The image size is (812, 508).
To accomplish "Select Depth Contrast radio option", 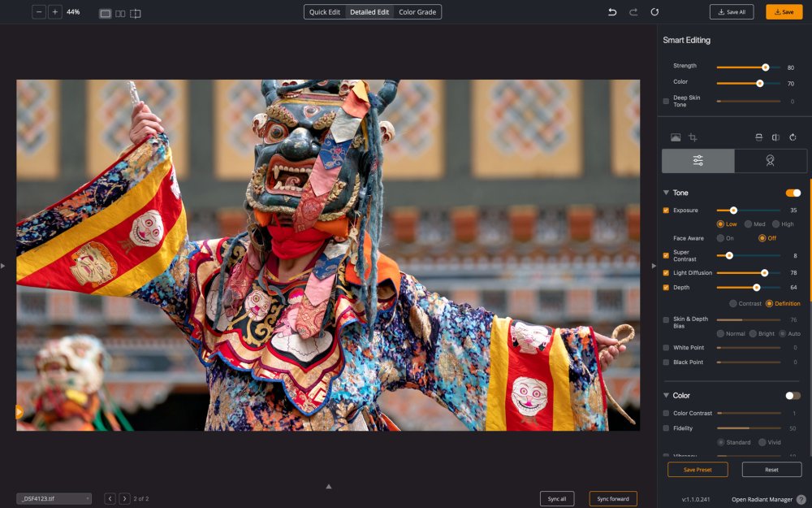I will pos(732,303).
